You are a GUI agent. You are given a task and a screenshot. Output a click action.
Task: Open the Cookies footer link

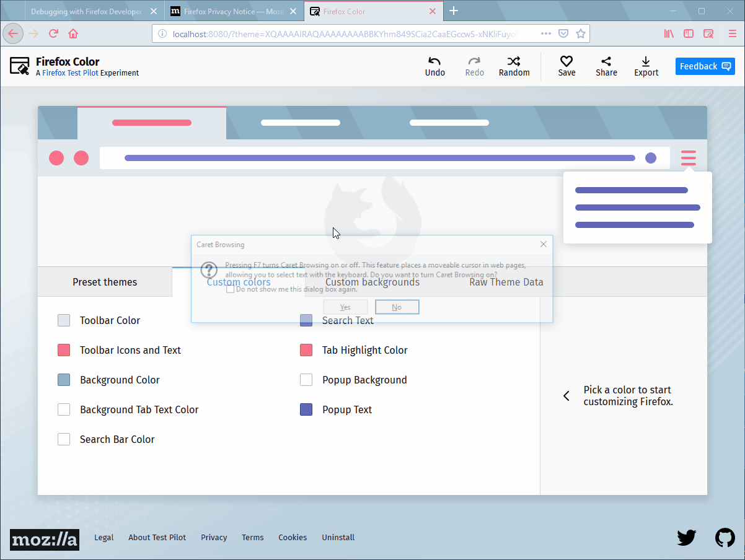click(x=293, y=537)
